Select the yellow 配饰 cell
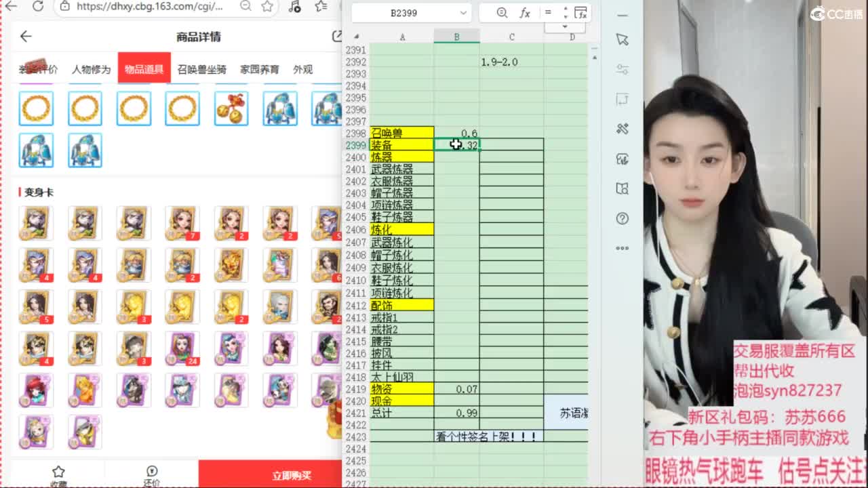Screen dimensions: 868x488 [402, 305]
